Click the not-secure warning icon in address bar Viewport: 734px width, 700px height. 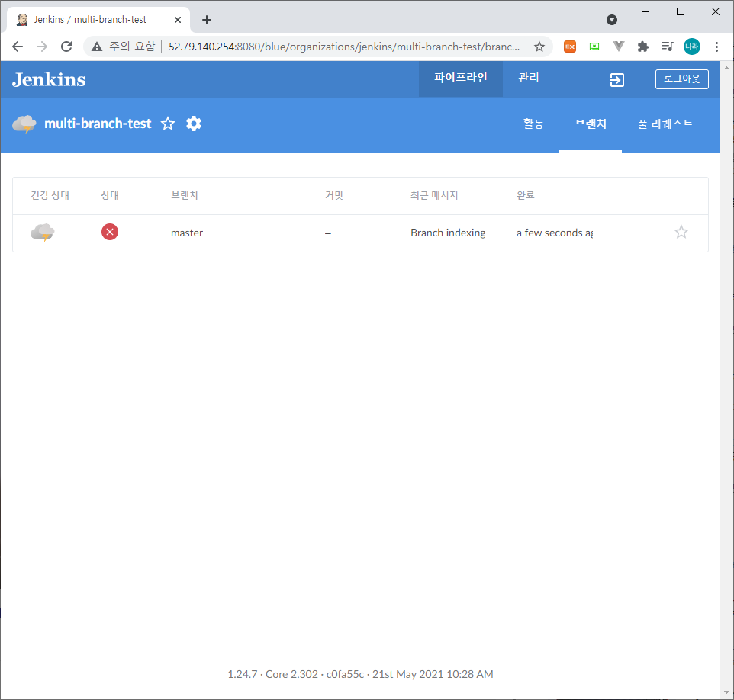point(97,47)
